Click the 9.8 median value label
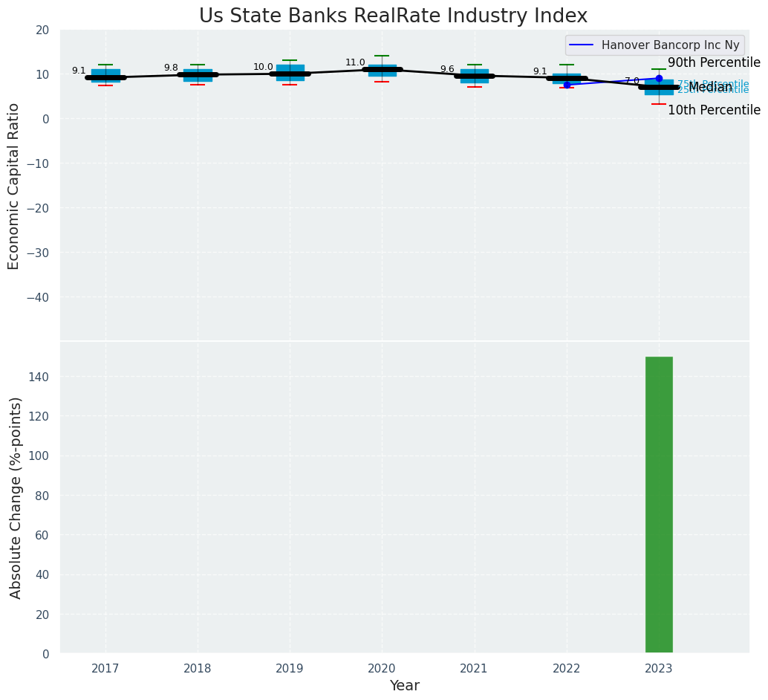The height and width of the screenshot is (700, 768). tap(171, 68)
